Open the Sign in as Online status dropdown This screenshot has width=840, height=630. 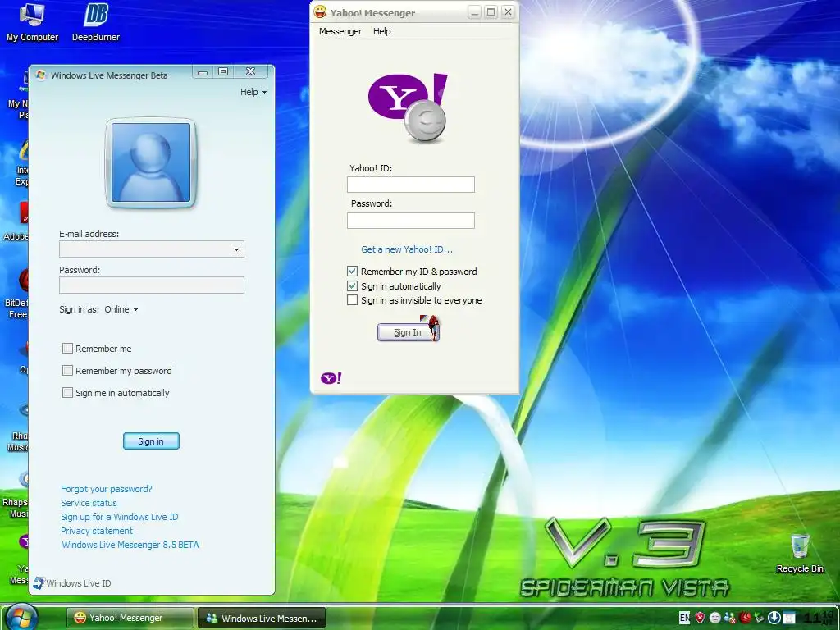121,309
